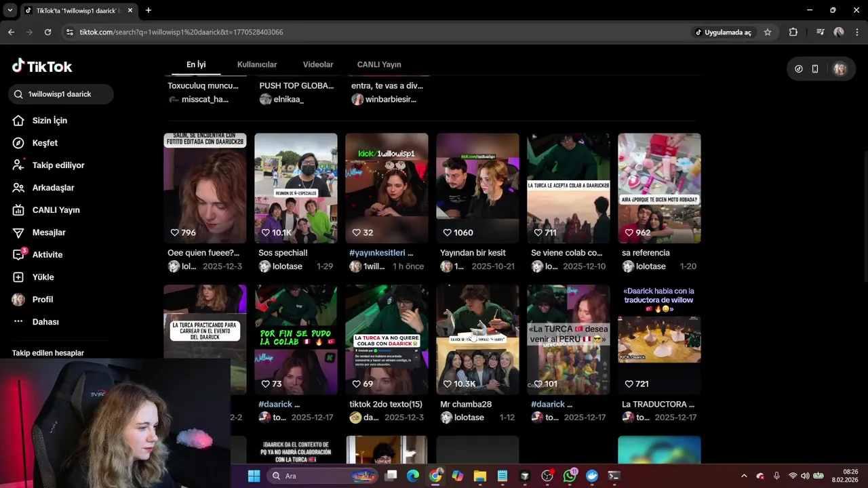Viewport: 868px width, 488px height.
Task: Open tab search dropdown arrow
Action: click(9, 10)
